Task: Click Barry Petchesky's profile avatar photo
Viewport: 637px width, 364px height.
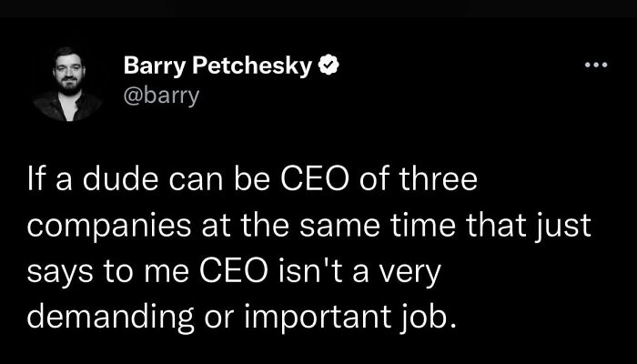Action: pos(67,83)
